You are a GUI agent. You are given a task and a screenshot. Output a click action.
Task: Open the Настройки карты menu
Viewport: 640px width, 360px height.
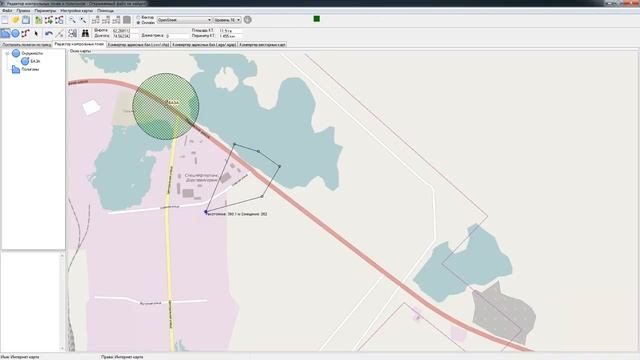click(x=76, y=11)
